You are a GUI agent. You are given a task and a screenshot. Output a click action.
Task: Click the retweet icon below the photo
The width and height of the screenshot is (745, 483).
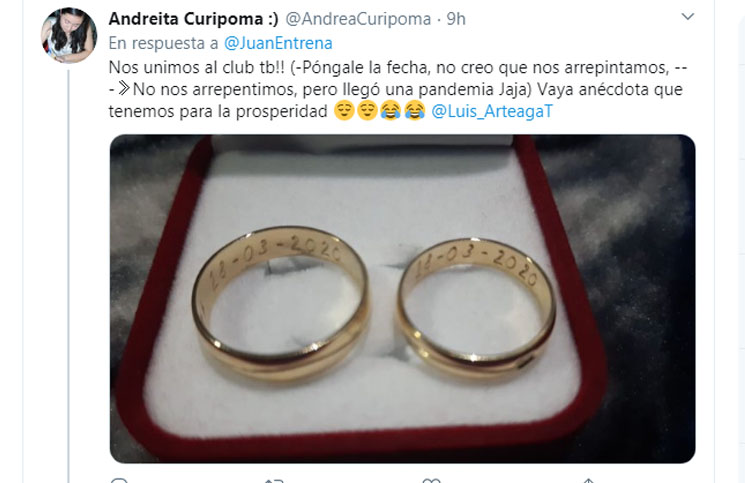point(275,481)
